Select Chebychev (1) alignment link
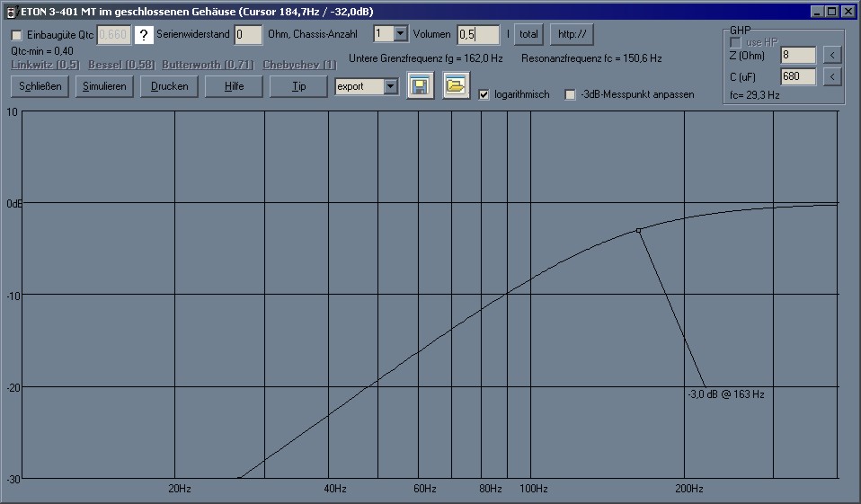861x504 pixels. click(x=299, y=65)
